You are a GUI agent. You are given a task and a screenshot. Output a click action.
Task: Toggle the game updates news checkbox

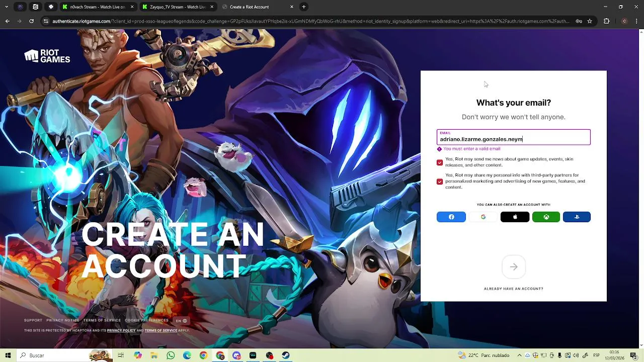(x=440, y=162)
